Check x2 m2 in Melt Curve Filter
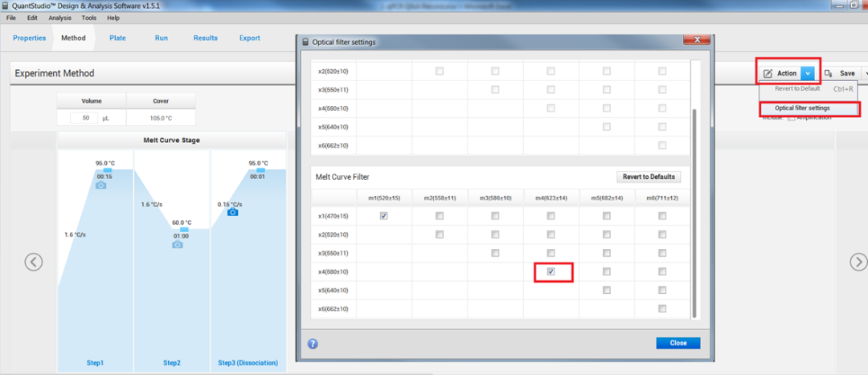 coord(440,234)
